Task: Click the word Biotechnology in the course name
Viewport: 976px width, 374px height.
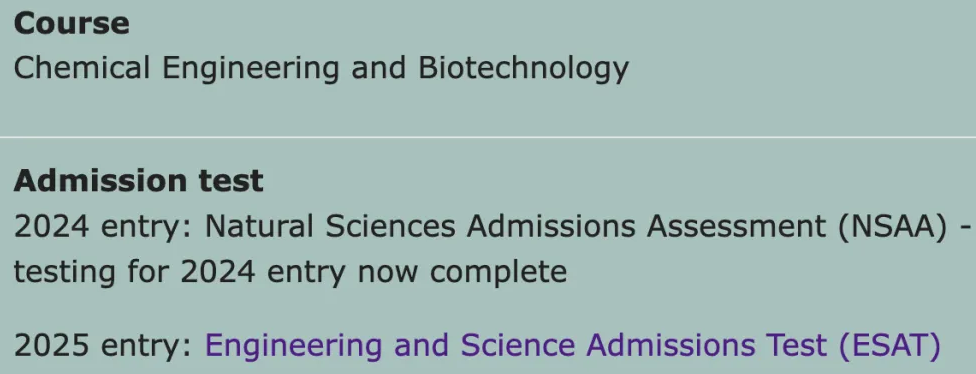Action: coord(523,69)
